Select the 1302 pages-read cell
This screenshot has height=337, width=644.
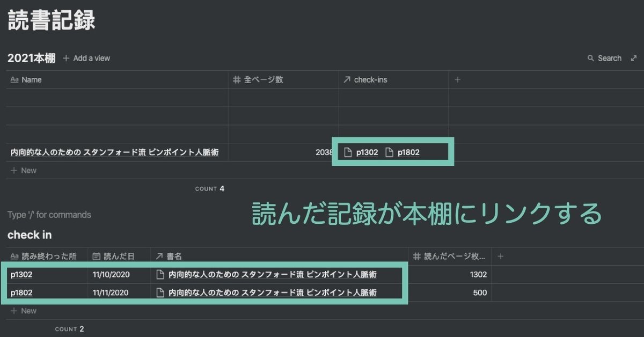point(450,275)
